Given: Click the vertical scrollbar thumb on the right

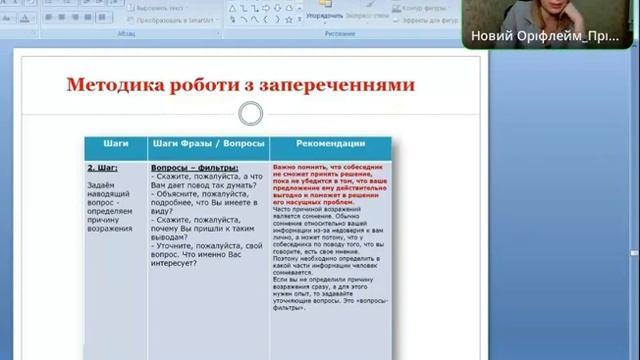Looking at the screenshot, I should pyautogui.click(x=634, y=253).
